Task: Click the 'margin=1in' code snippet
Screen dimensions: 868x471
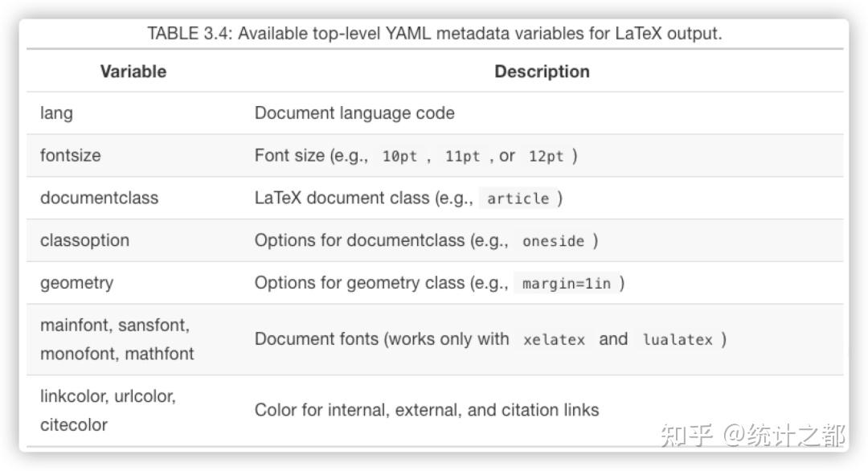Action: (566, 284)
